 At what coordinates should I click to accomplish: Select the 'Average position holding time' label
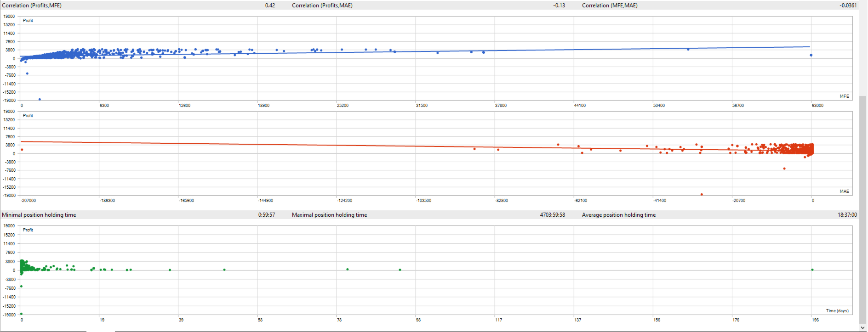pyautogui.click(x=619, y=215)
